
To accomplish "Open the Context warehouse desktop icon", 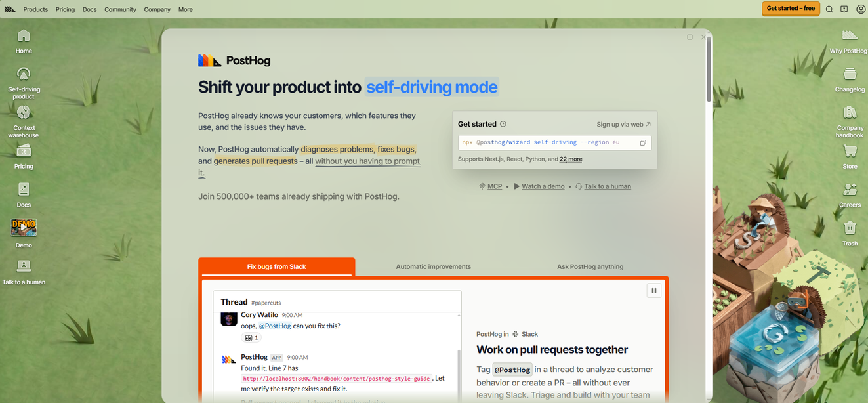I will tap(24, 121).
